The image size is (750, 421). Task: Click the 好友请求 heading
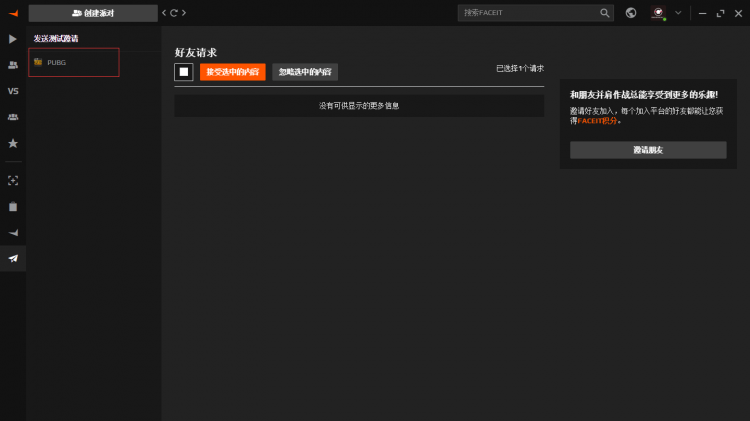point(196,53)
